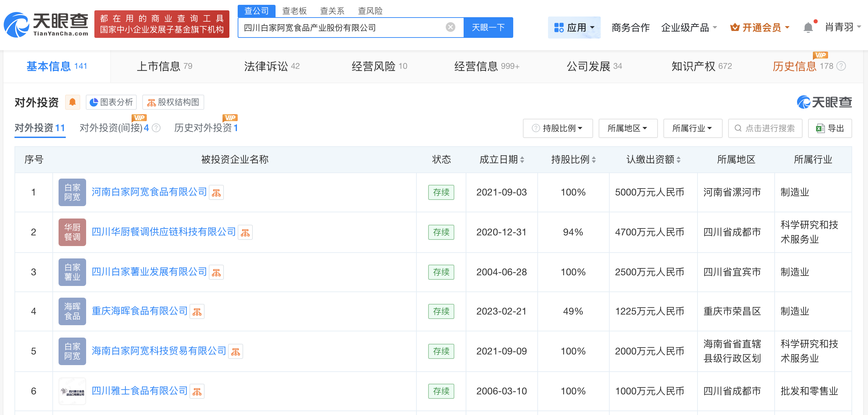
Task: Open 应用 dropdown menu
Action: 574,28
